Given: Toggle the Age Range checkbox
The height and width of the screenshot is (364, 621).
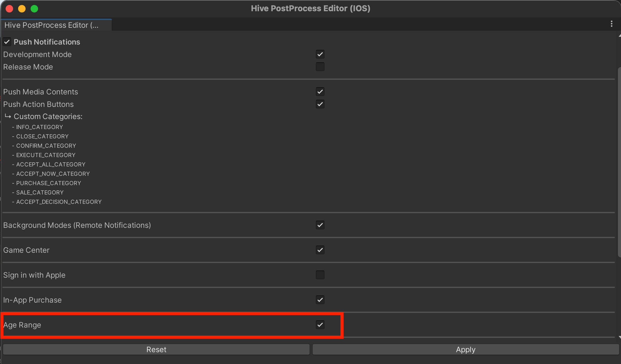Looking at the screenshot, I should [320, 325].
